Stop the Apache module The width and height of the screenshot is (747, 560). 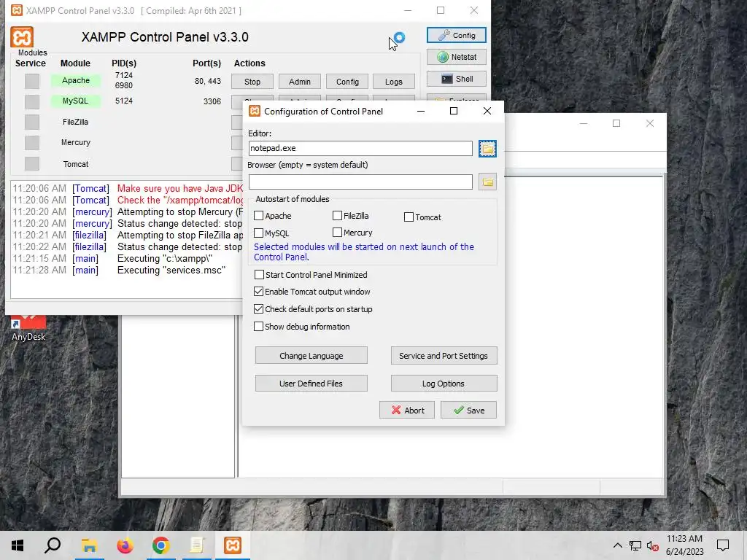(252, 82)
